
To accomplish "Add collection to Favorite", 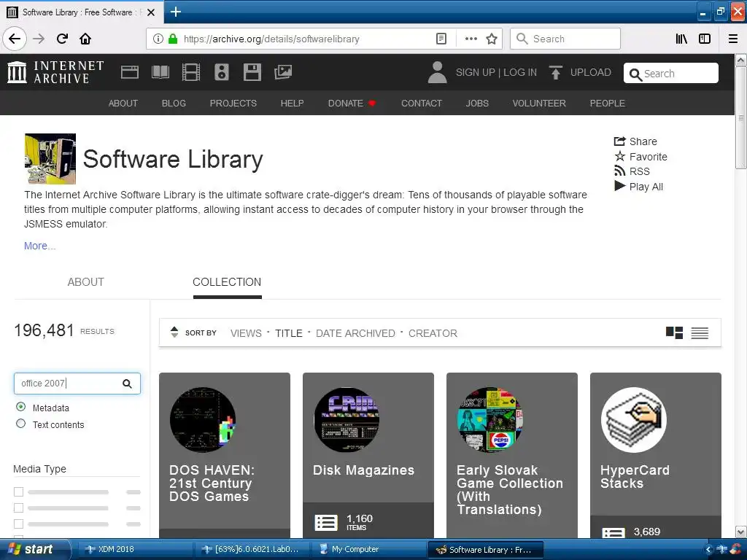I will (x=640, y=157).
